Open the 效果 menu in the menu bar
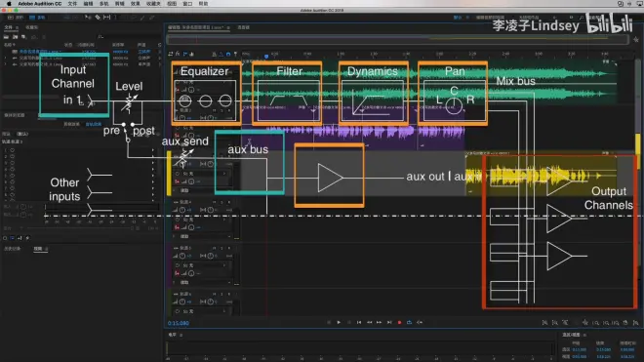 (135, 4)
